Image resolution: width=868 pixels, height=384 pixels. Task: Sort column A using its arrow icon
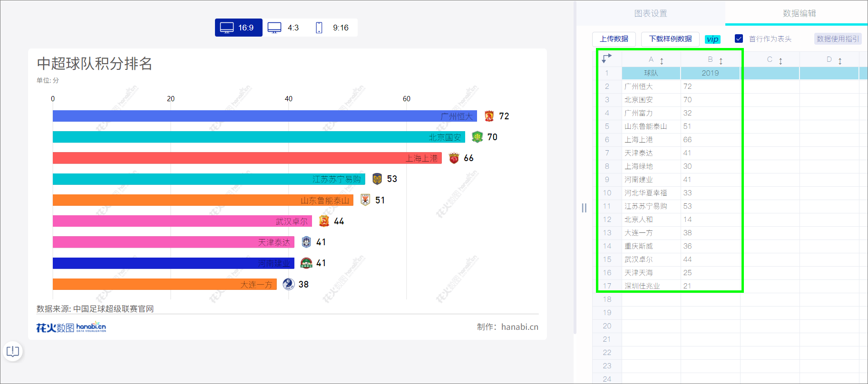tap(662, 61)
